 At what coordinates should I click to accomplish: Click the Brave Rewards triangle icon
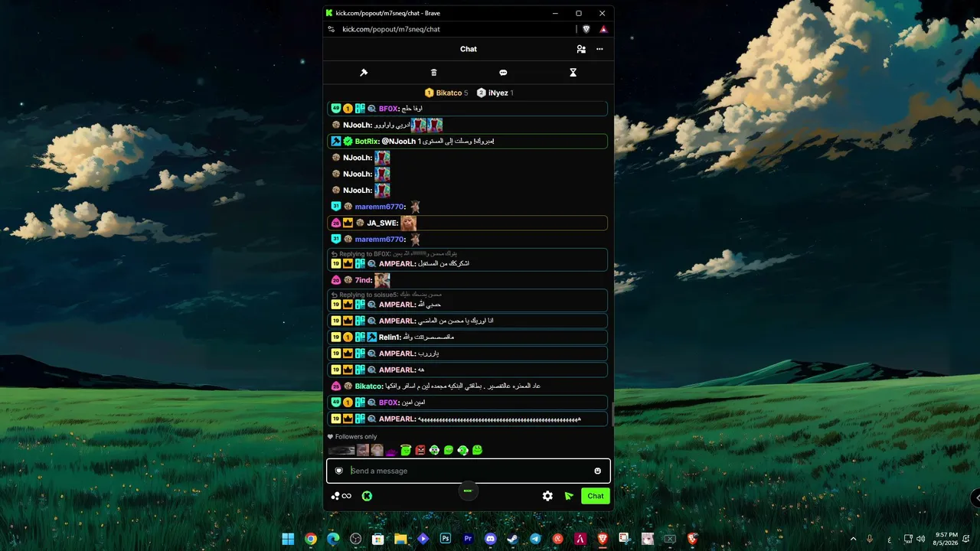[603, 29]
